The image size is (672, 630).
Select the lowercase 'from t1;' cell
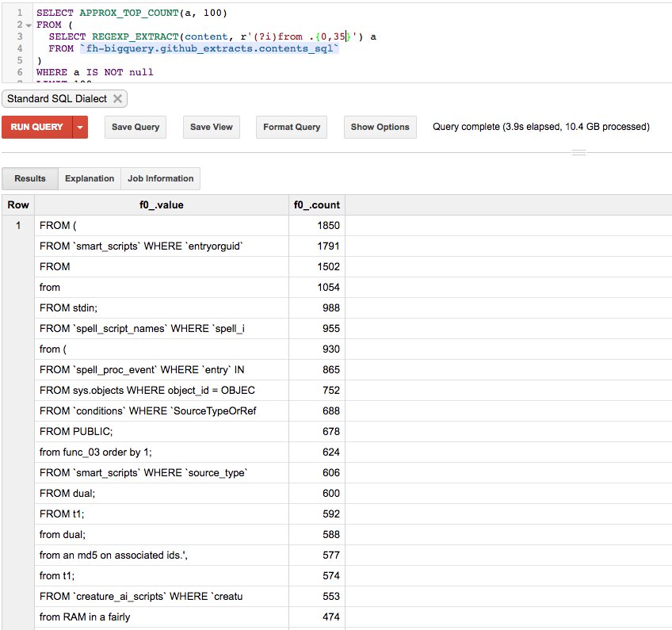pos(162,575)
